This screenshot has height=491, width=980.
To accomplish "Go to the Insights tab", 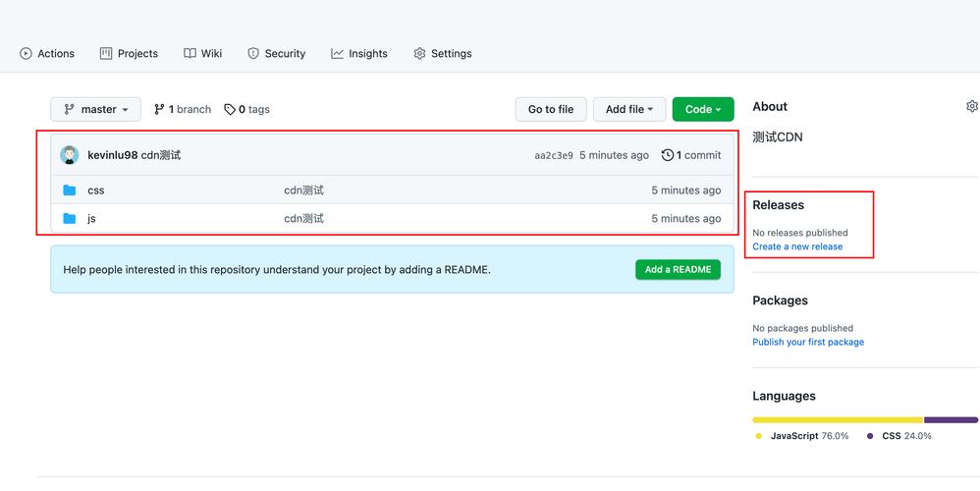I will 359,54.
